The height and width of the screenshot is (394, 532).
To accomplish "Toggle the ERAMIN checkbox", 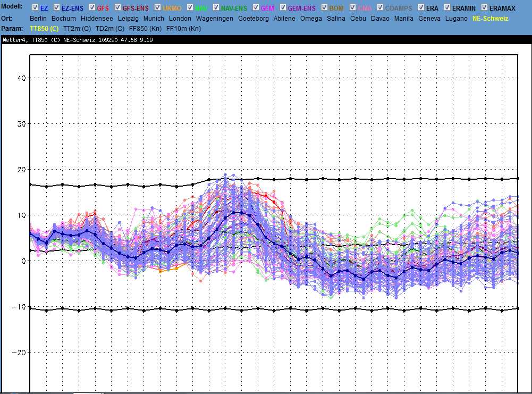I will [447, 9].
